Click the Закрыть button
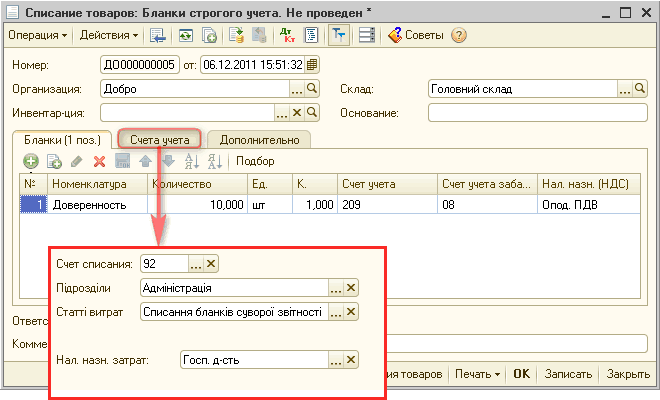The width and height of the screenshot is (660, 400). click(629, 374)
